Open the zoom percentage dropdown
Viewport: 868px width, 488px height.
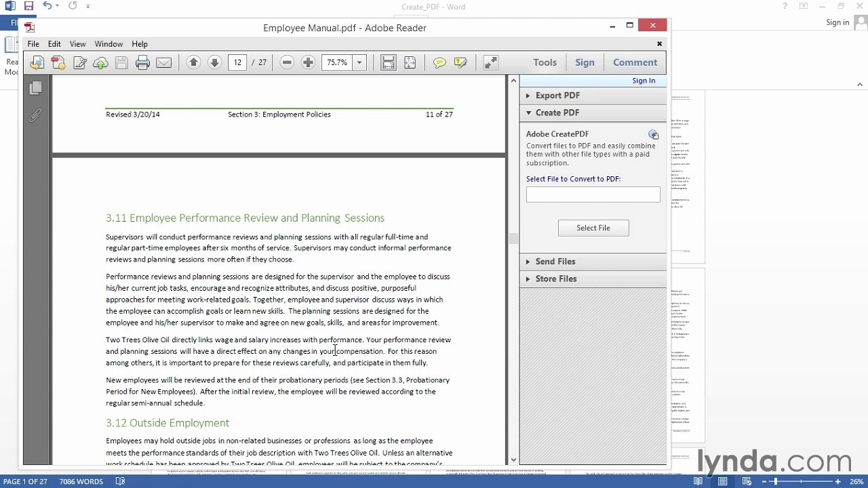pyautogui.click(x=359, y=62)
